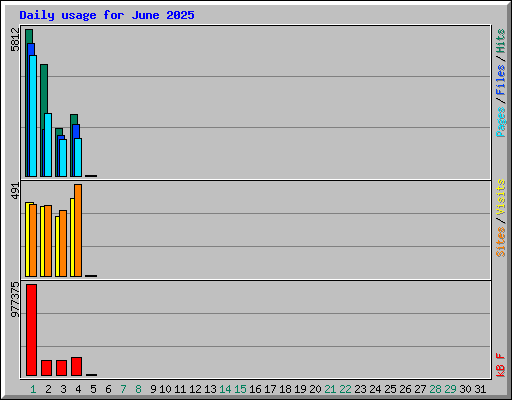Viewport: 512px width, 400px height.
Task: Click the orange "Sites" legend label
Action: click(500, 242)
